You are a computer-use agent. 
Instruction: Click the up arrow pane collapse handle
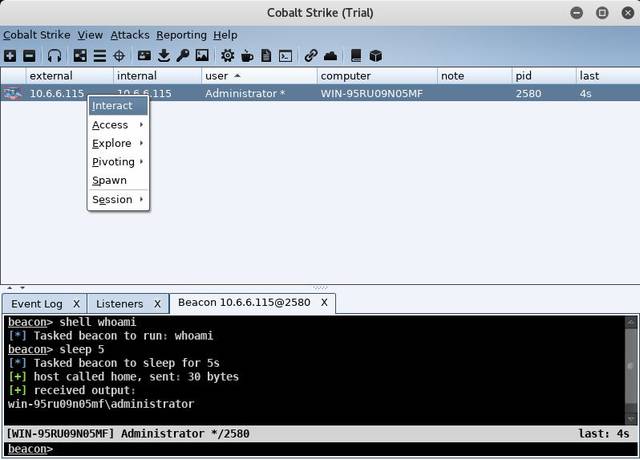[x=10, y=288]
